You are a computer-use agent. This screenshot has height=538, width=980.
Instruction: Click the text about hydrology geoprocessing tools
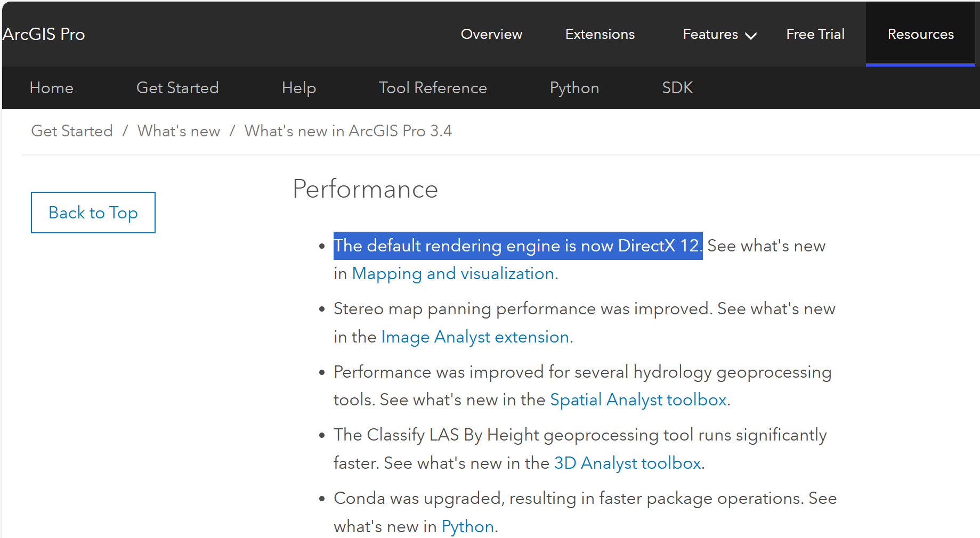tap(582, 386)
